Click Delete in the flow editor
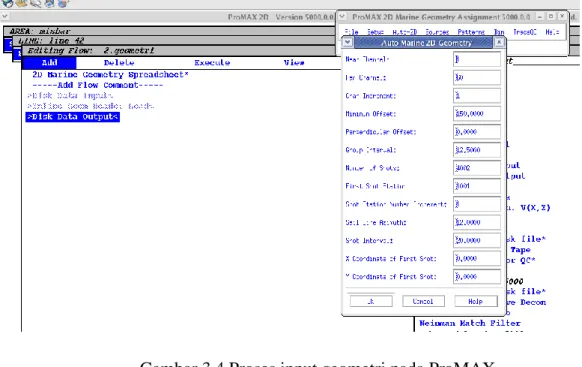Viewport: 582px width, 367px height. (119, 63)
